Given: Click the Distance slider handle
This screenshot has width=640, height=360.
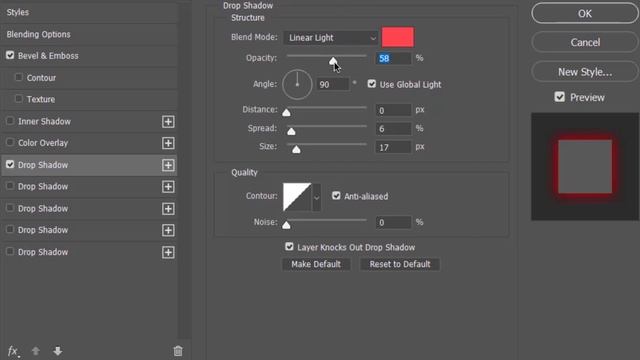Looking at the screenshot, I should coord(287,113).
